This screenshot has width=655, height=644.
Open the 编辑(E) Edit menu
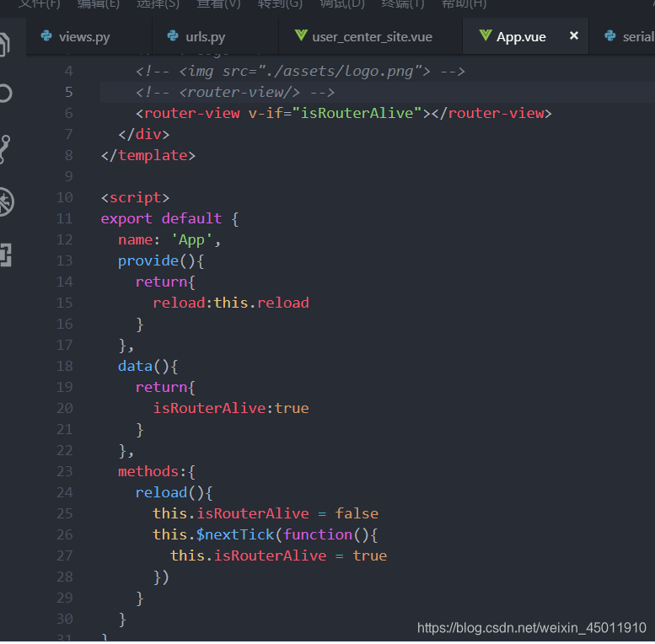[99, 4]
